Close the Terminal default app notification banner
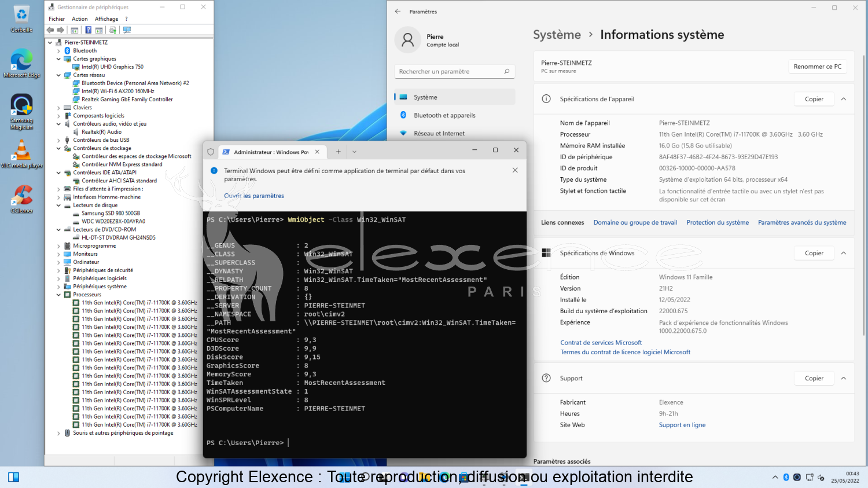 click(x=515, y=170)
